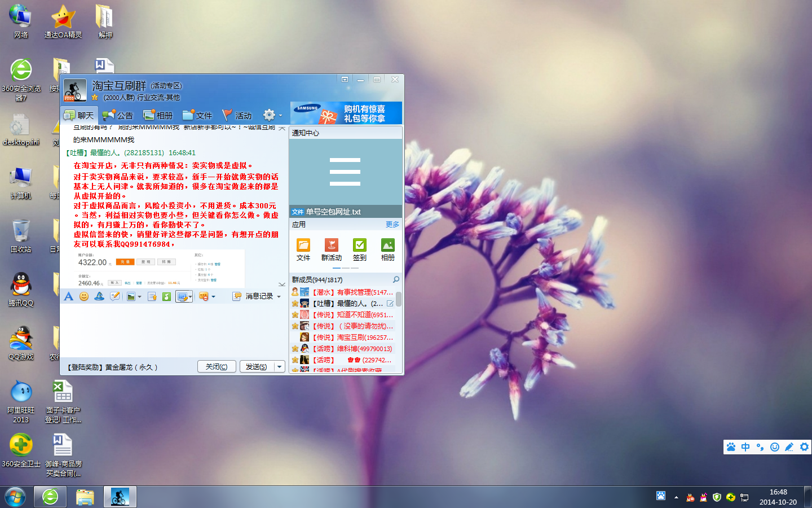Viewport: 812px width, 508px height.
Task: Click the edit card icon beside 最懂的人
Action: pos(390,304)
